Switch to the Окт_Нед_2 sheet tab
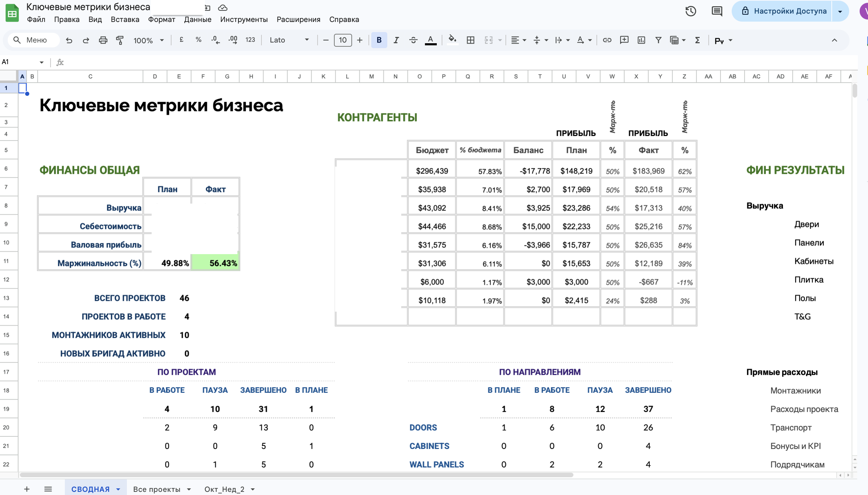This screenshot has height=495, width=868. coord(224,489)
